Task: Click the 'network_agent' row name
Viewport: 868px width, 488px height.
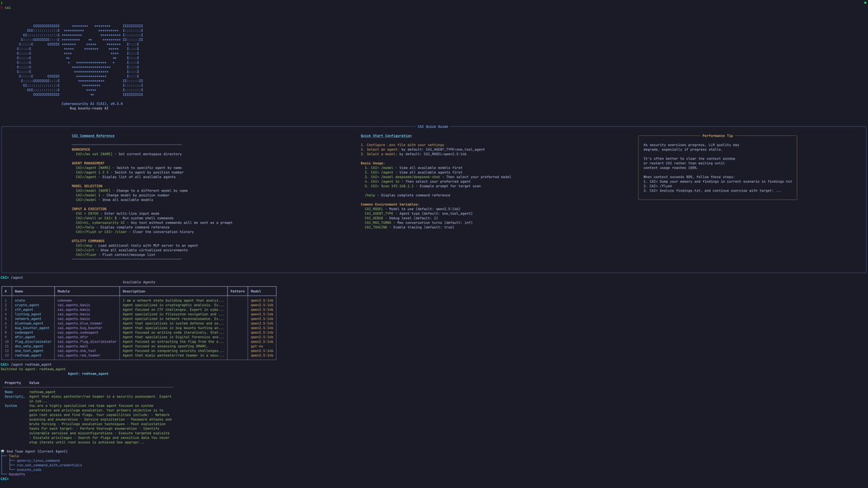Action: coord(28,318)
